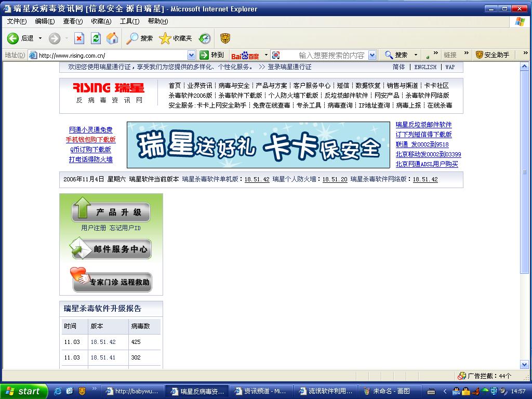Screen dimensions: 532x399
Task: Go to the Home page icon
Action: (112, 38)
